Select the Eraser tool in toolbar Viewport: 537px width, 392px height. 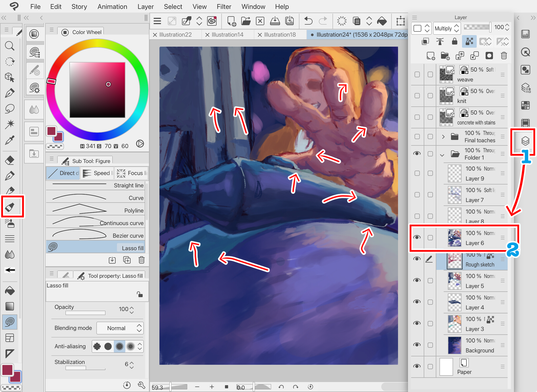pos(10,160)
